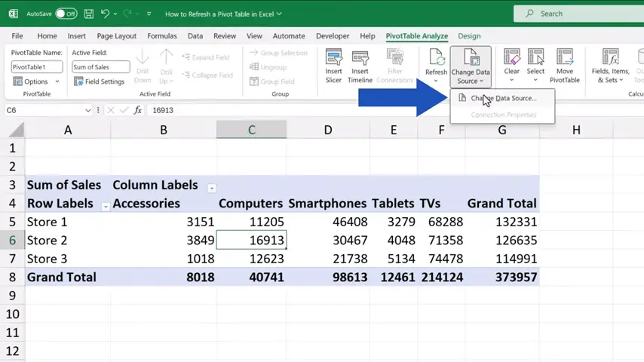
Task: Click the Save icon in title bar
Action: tap(89, 14)
